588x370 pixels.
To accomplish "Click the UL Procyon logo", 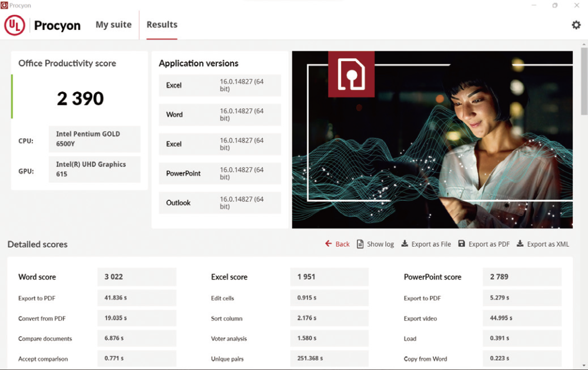I will click(42, 25).
